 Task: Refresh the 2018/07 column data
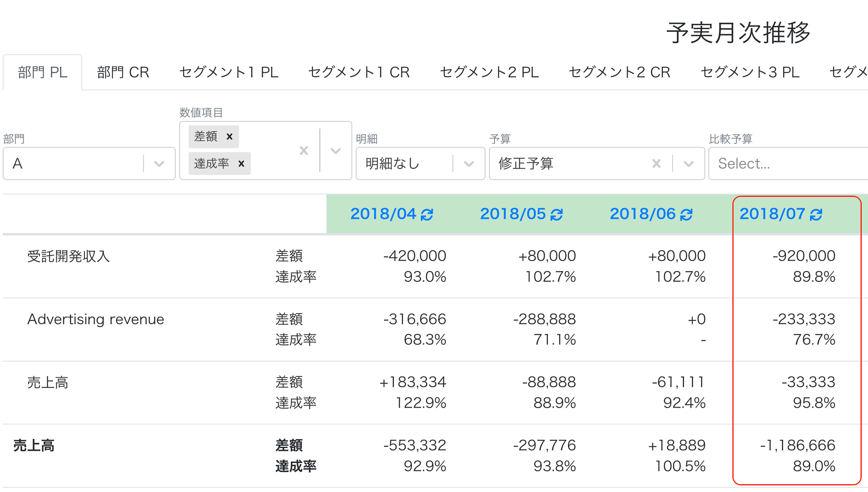(x=816, y=214)
